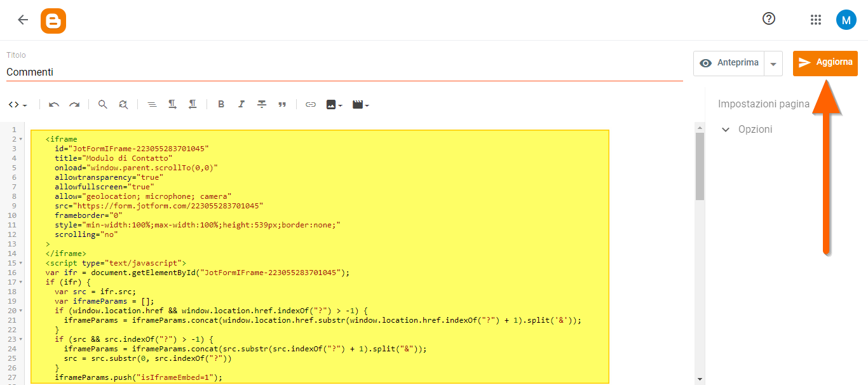Toggle bold formatting
The image size is (868, 385).
(220, 104)
